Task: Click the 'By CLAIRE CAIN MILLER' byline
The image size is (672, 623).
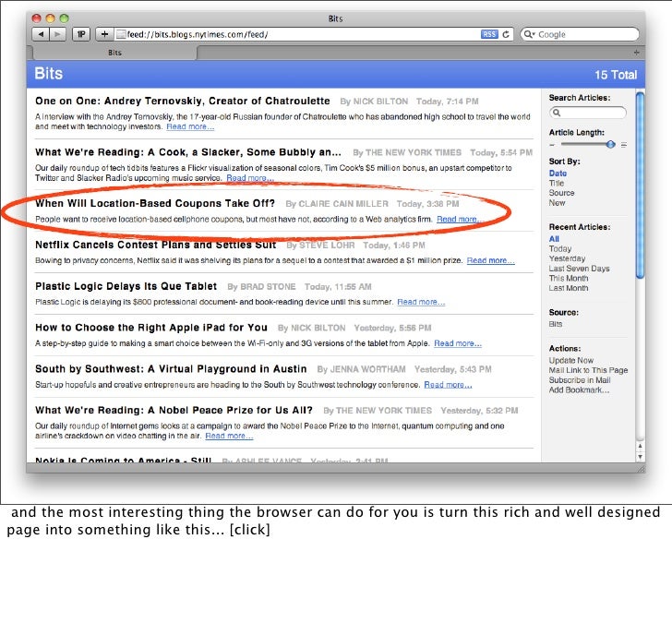Action: click(x=337, y=204)
